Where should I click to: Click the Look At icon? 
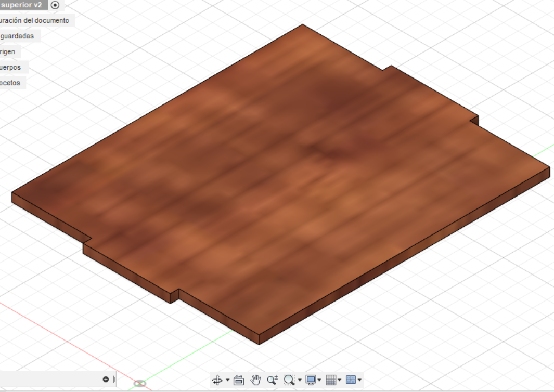click(239, 381)
